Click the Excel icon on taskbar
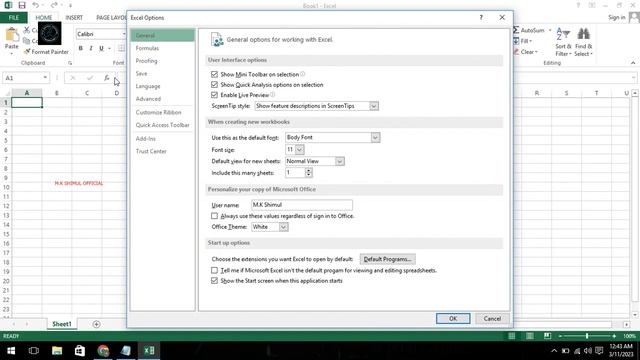The image size is (640, 360). click(x=149, y=351)
